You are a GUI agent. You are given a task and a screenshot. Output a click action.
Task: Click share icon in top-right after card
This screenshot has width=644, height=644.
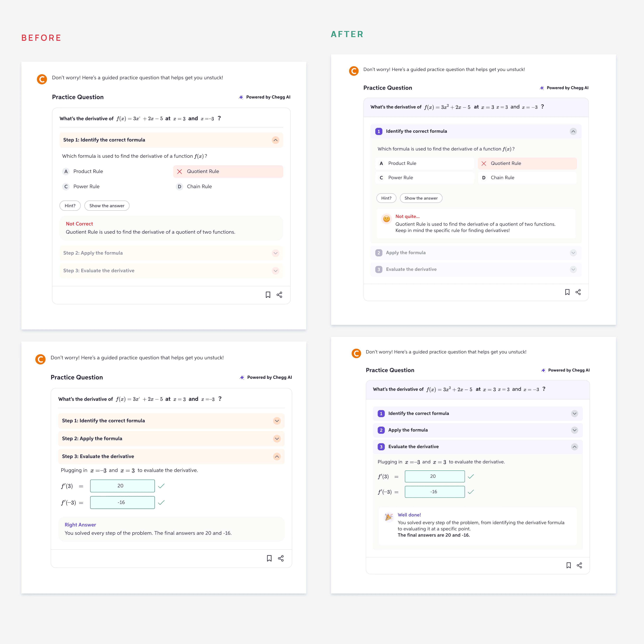578,292
